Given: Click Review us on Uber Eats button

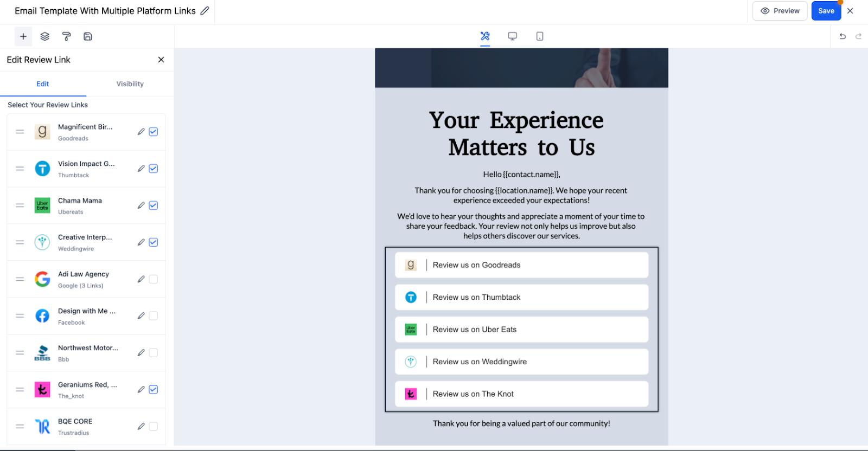Looking at the screenshot, I should tap(522, 330).
